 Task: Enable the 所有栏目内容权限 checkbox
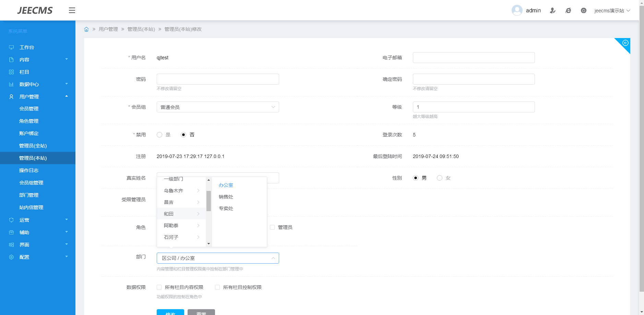pos(159,287)
